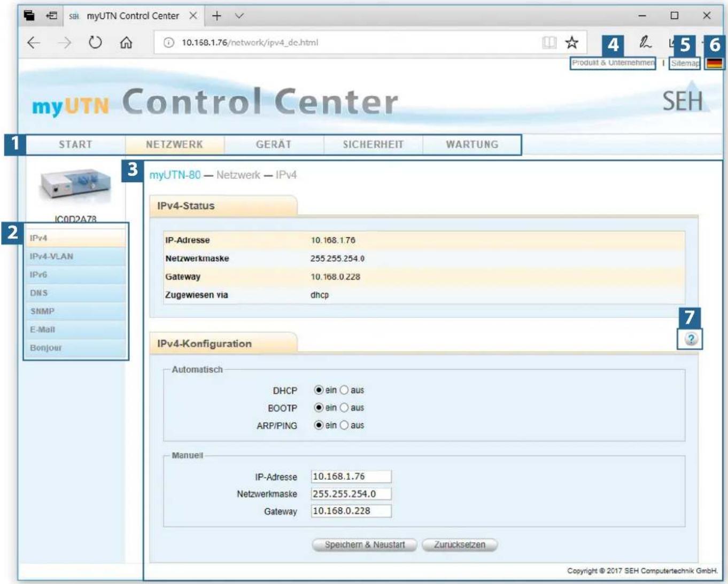Screen dimensions: 728x584
Task: Add page to favorites star icon
Action: click(572, 42)
